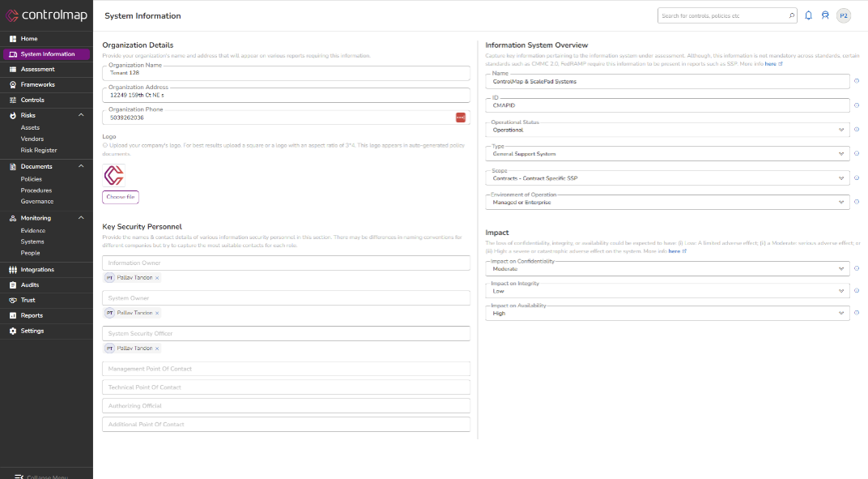Viewport: 868px width, 479px height.
Task: Collapse the Monitoring section in the sidebar
Action: point(80,217)
